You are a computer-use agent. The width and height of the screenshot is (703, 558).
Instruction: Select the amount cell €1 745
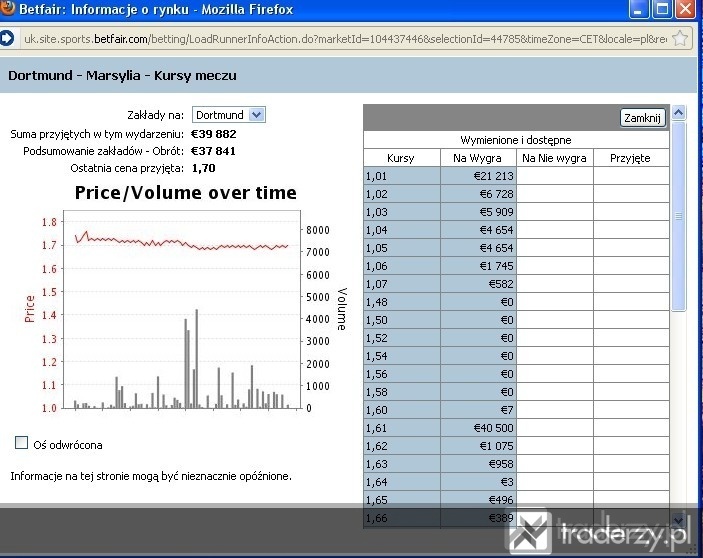click(478, 266)
